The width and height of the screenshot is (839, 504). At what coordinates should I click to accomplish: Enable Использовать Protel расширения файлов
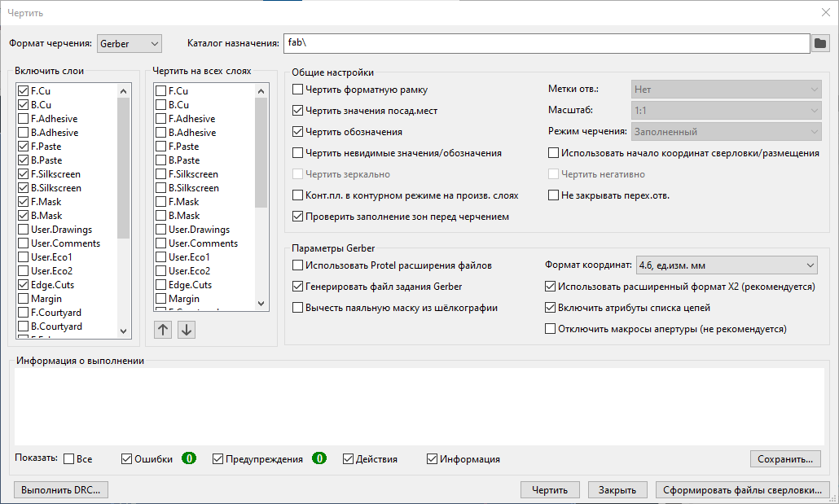(298, 265)
